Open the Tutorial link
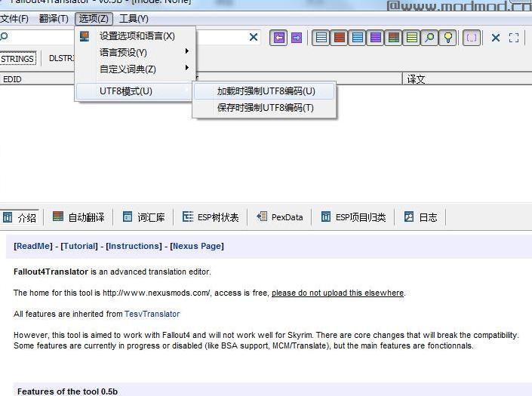 click(x=79, y=246)
